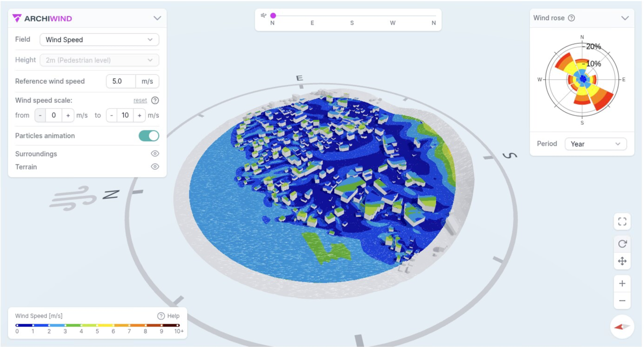Open the Field Wind Speed dropdown

point(99,40)
